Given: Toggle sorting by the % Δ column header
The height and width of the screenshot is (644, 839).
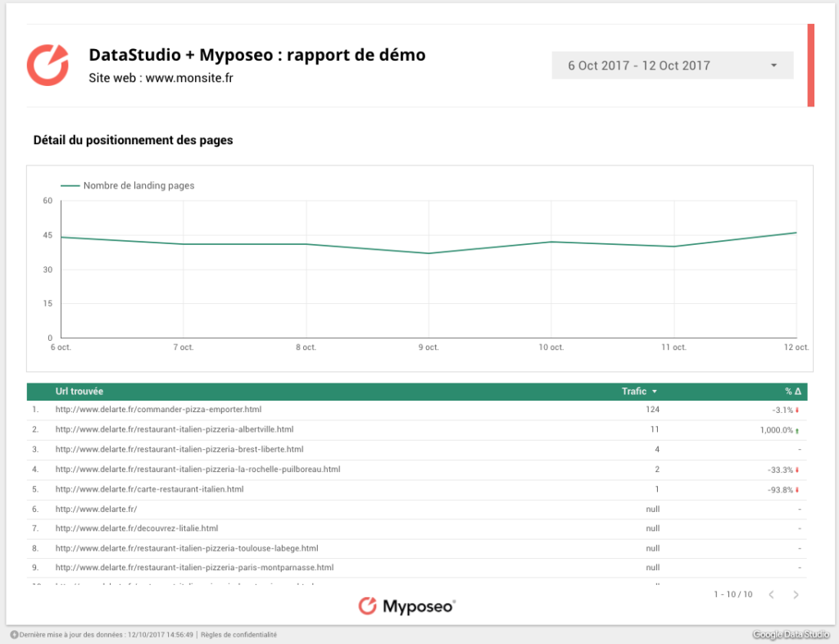Looking at the screenshot, I should [x=794, y=391].
